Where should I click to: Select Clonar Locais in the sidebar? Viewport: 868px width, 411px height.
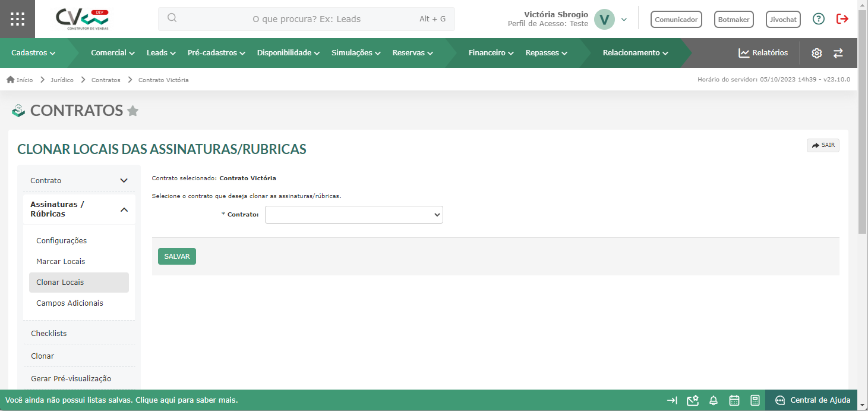(79, 283)
